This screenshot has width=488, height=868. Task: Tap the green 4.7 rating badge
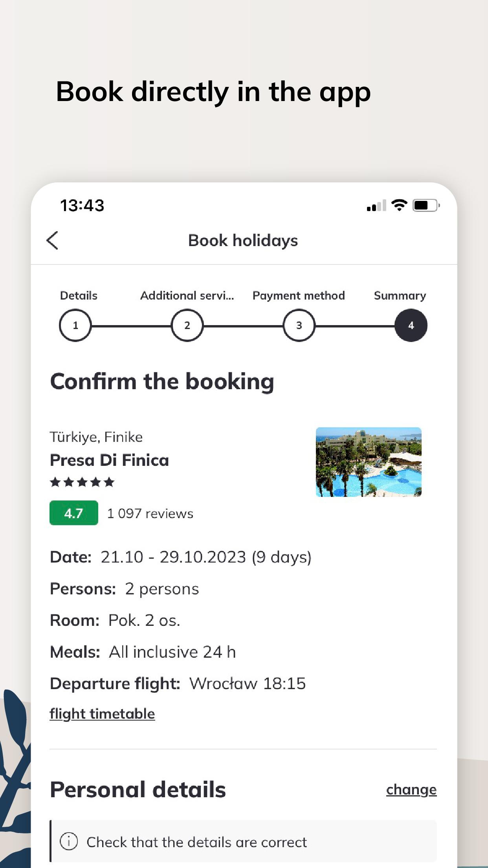(74, 513)
